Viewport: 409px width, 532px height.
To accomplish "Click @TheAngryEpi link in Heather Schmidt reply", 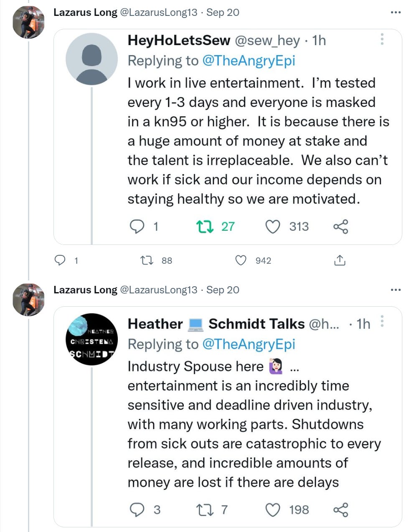I will (x=249, y=344).
